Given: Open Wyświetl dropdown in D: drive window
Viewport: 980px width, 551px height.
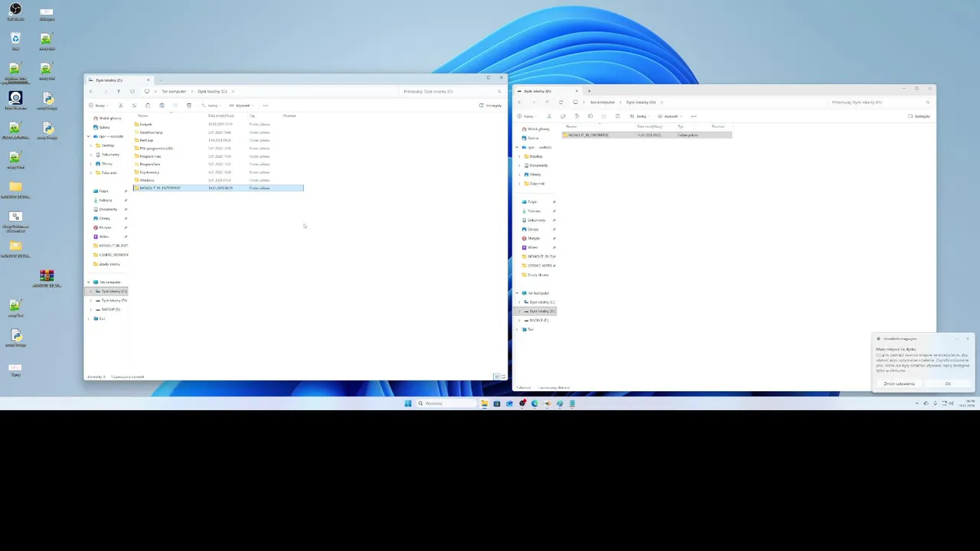Looking at the screenshot, I should pos(671,116).
